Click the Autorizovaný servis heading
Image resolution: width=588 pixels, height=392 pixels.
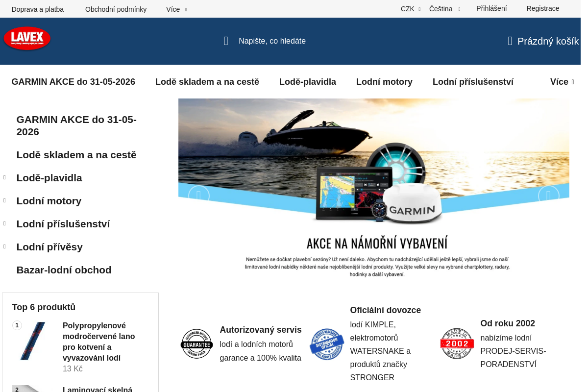point(261,330)
